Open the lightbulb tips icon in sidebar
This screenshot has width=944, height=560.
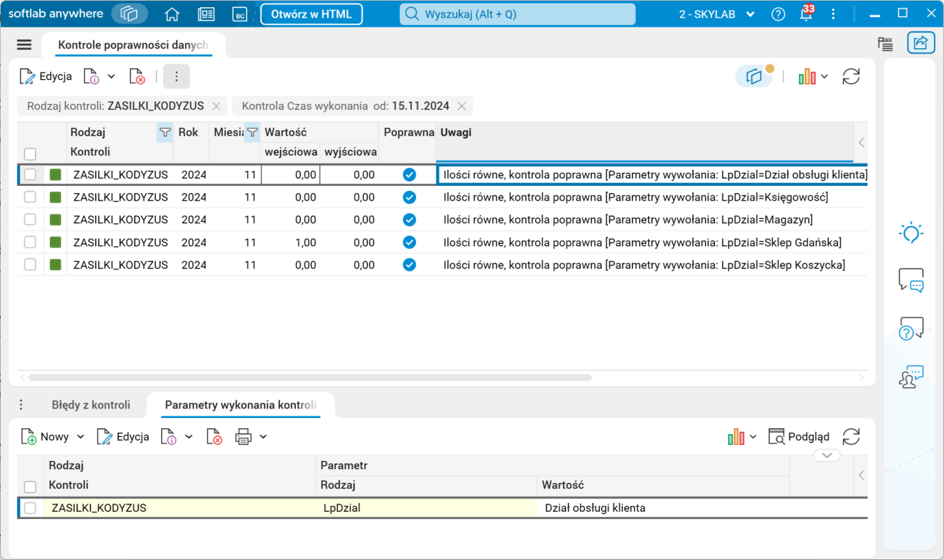pyautogui.click(x=911, y=234)
